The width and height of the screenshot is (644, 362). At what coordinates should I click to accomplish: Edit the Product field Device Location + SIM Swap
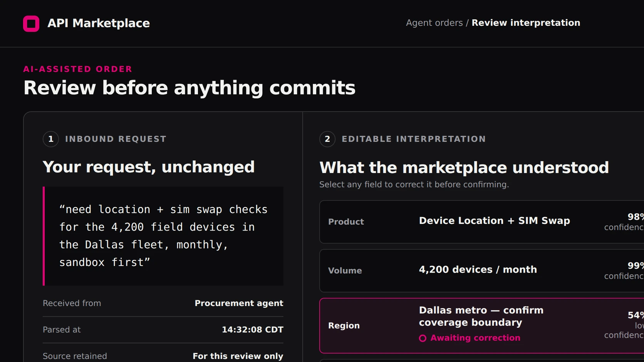pos(481,222)
